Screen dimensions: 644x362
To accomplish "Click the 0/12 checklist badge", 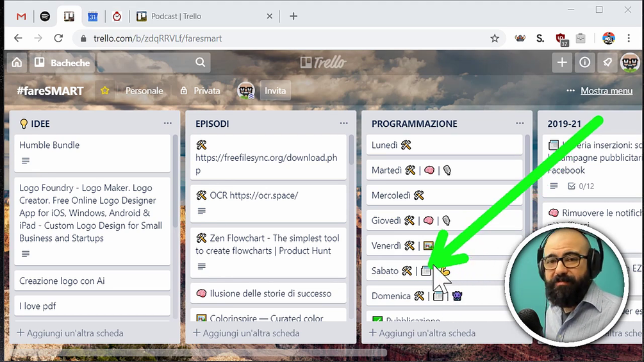I will coord(581,186).
